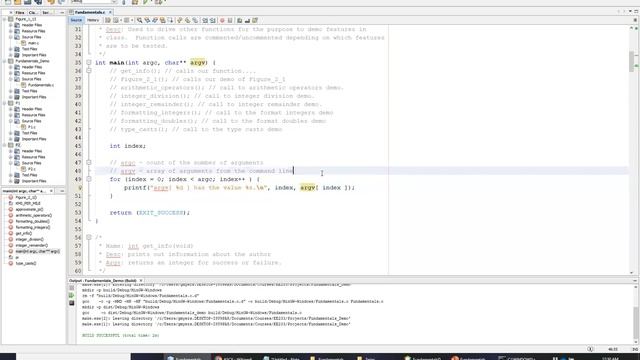The image size is (640, 360).
Task: Toggle Highlight Search icon in editor toolbar
Action: [162, 20]
